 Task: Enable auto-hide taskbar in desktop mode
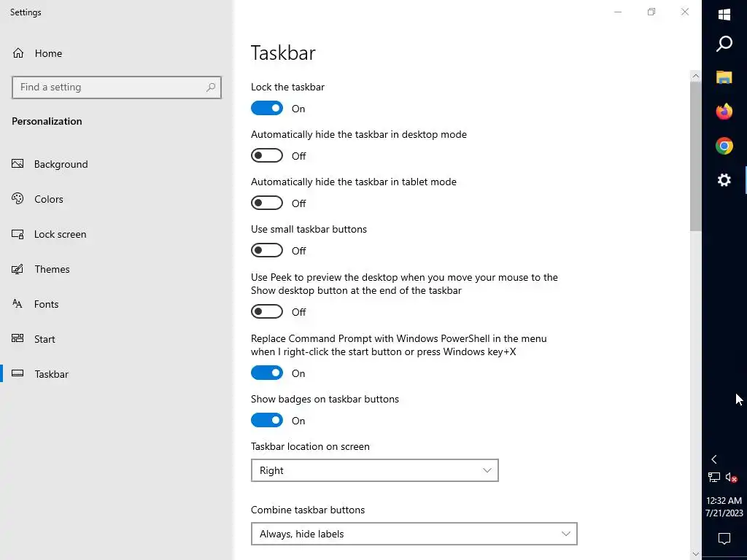coord(267,156)
